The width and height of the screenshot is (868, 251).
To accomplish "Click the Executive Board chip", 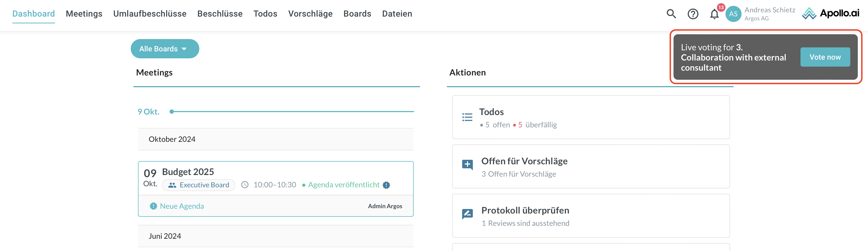I will pyautogui.click(x=199, y=185).
